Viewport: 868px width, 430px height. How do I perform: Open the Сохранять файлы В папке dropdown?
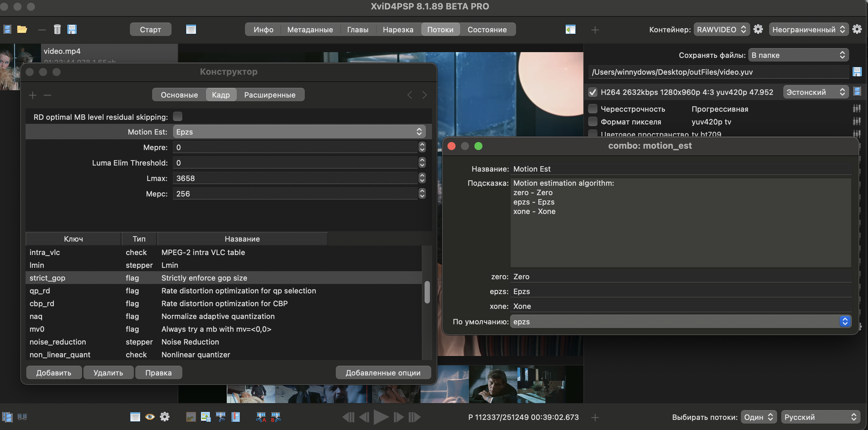pos(798,55)
